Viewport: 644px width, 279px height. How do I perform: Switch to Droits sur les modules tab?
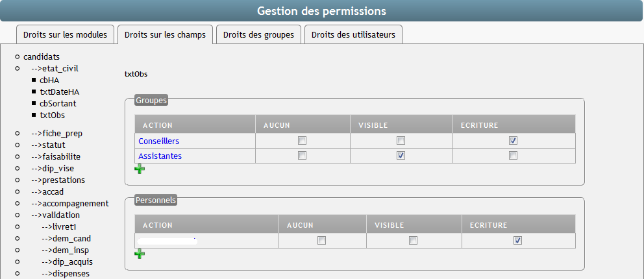coord(66,34)
